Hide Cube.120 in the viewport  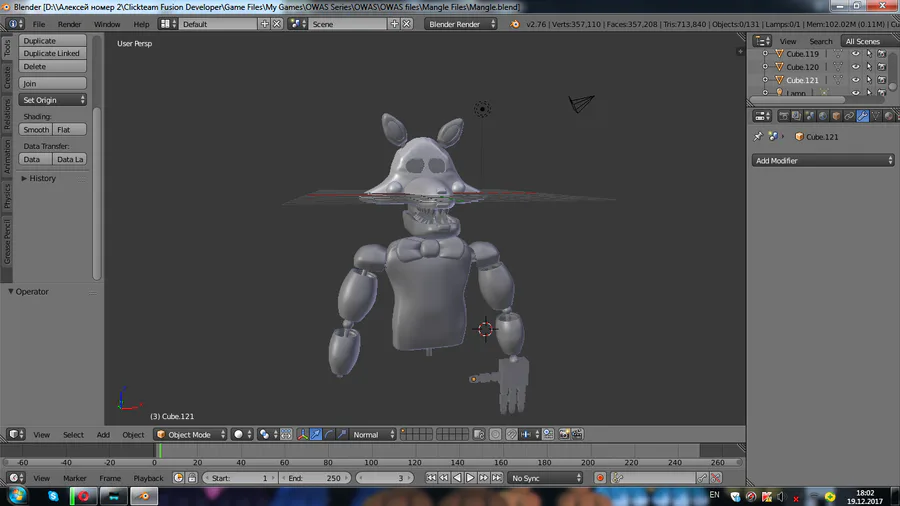tap(855, 67)
